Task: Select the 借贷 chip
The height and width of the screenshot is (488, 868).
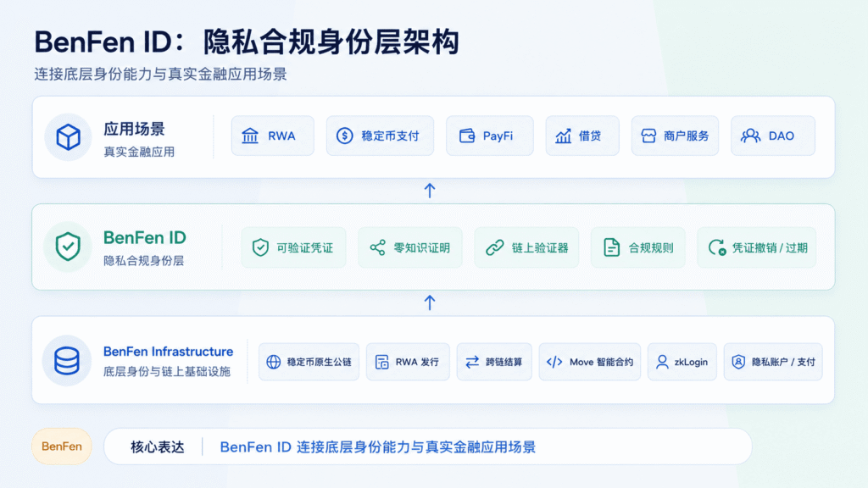Action: tap(582, 136)
